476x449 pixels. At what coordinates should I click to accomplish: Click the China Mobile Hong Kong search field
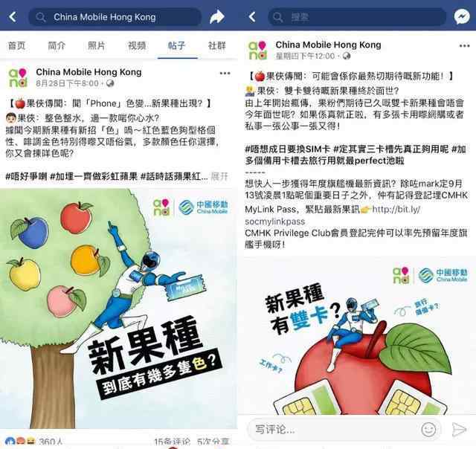pos(115,17)
